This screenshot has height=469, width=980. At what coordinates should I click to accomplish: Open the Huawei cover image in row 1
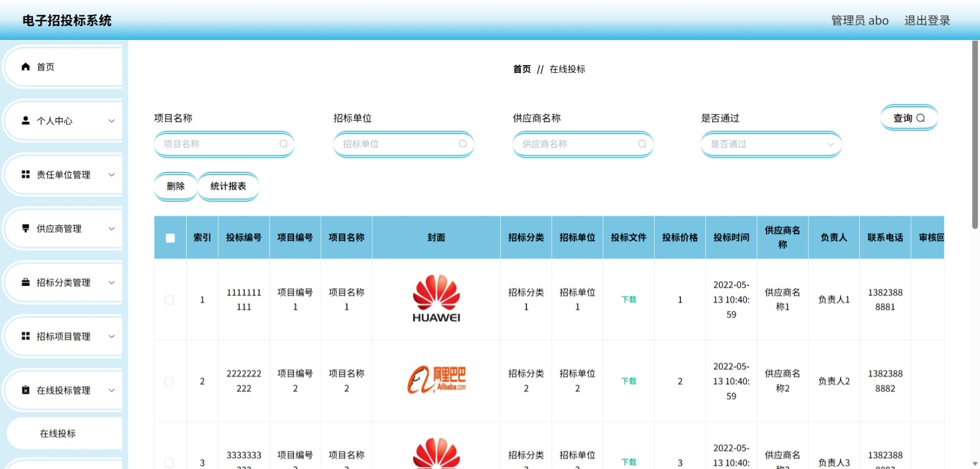(x=436, y=299)
